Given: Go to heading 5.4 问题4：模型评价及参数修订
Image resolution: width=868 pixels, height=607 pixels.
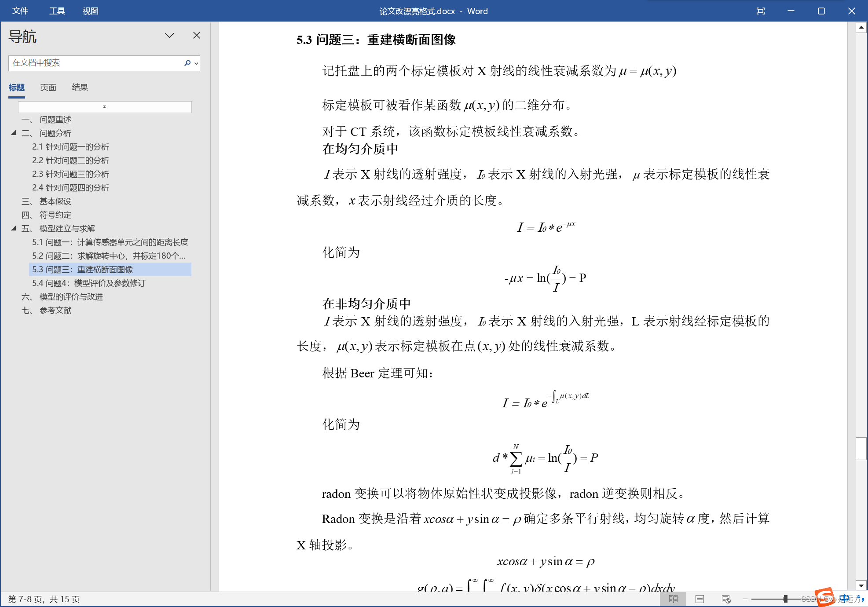Looking at the screenshot, I should pos(88,283).
